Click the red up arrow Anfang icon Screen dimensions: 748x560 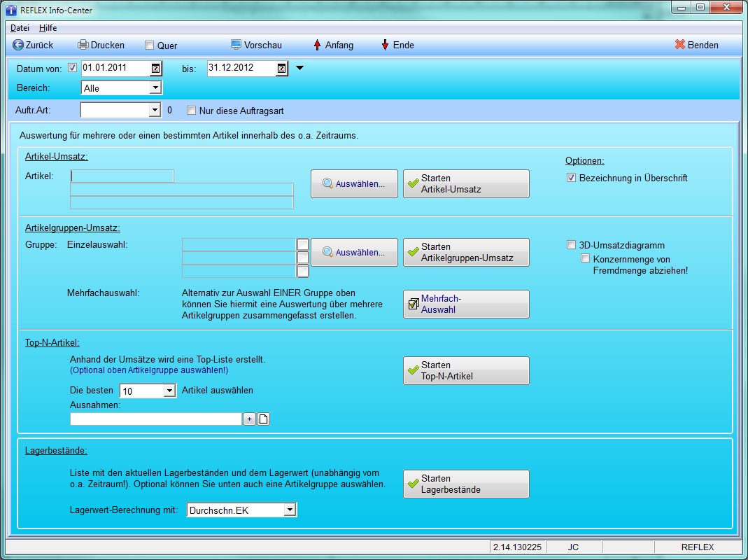tap(317, 45)
